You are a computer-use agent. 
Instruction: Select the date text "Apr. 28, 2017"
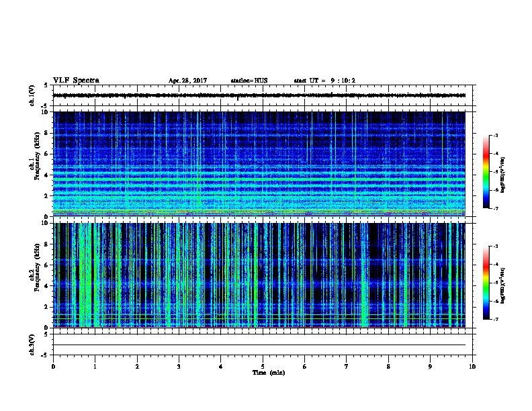(187, 81)
